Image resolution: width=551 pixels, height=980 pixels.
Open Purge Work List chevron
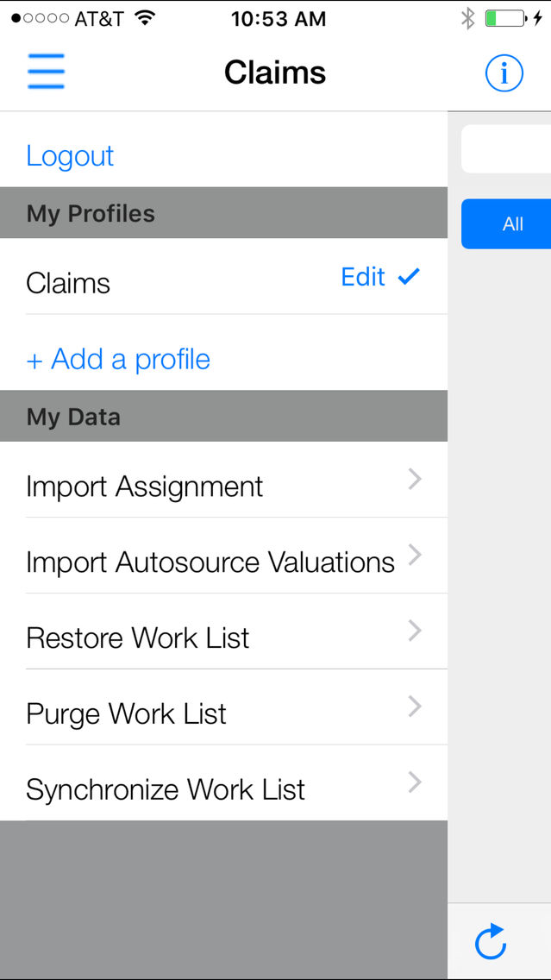click(x=415, y=707)
